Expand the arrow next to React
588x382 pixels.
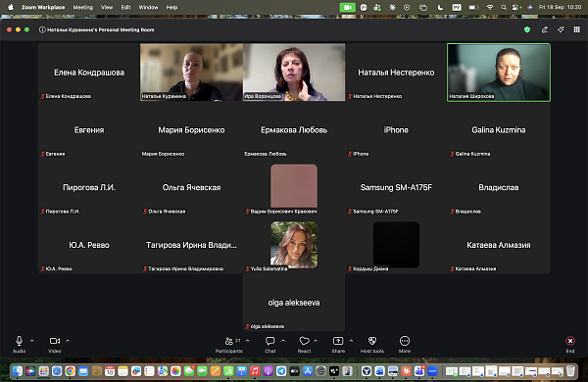click(316, 341)
